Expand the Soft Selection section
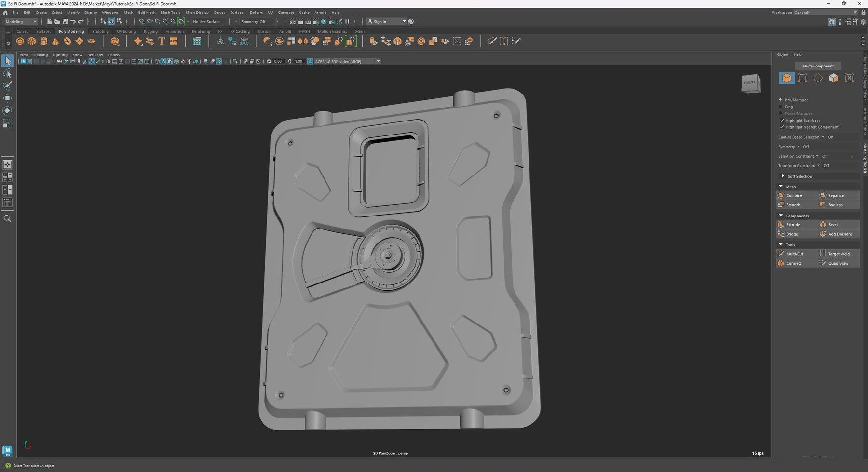The image size is (868, 472). (x=783, y=176)
